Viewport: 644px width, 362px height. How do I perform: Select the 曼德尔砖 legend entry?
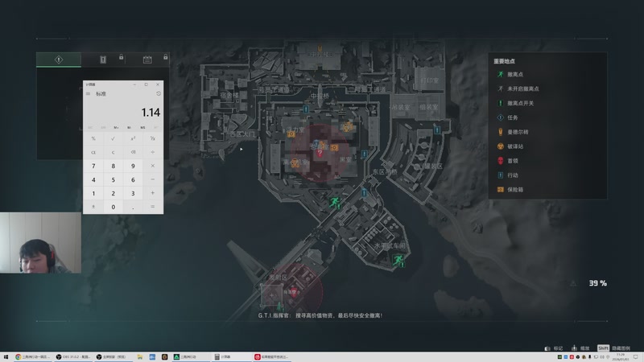(x=513, y=132)
